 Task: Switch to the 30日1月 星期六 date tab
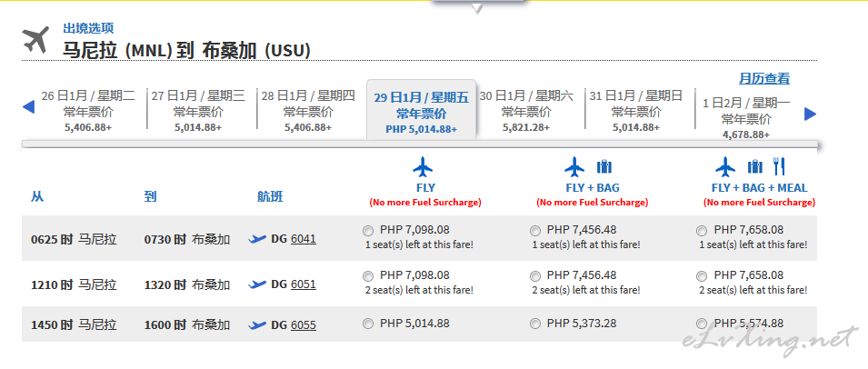526,111
